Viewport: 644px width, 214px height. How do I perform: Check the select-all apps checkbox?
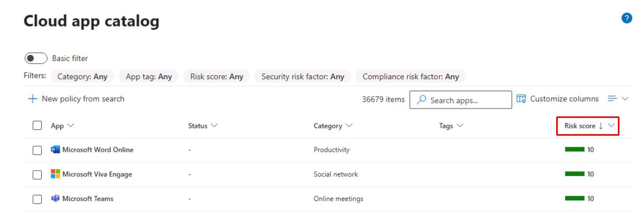(37, 126)
